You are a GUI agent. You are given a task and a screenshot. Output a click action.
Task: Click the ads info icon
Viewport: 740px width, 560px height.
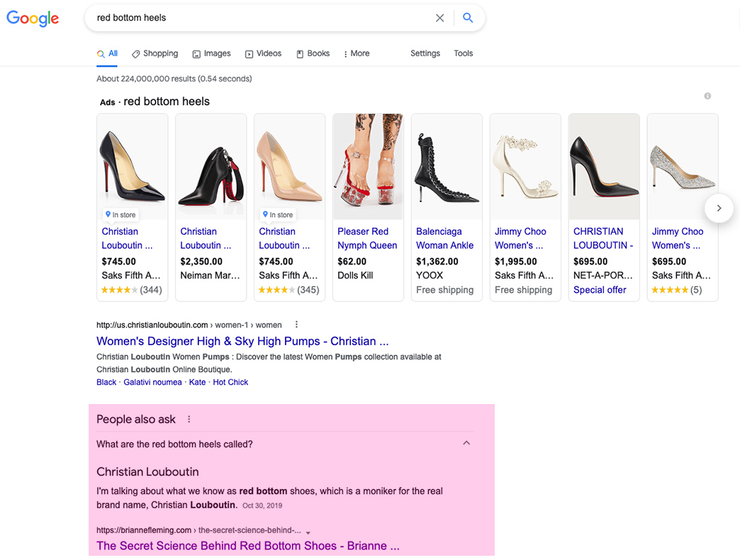707,96
